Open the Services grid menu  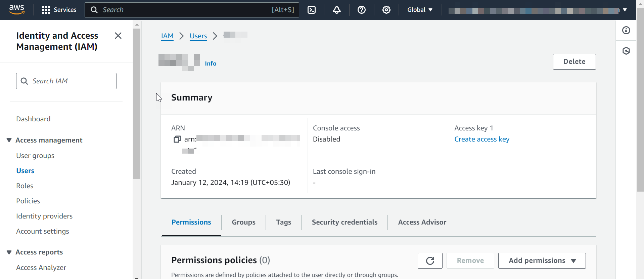tap(59, 10)
